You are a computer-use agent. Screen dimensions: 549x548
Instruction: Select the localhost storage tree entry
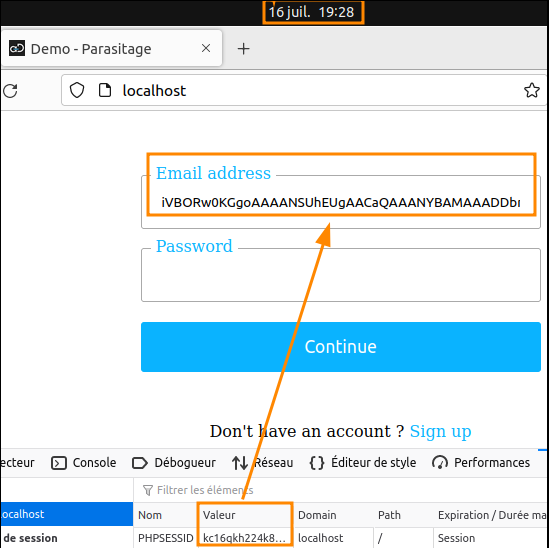(x=67, y=514)
